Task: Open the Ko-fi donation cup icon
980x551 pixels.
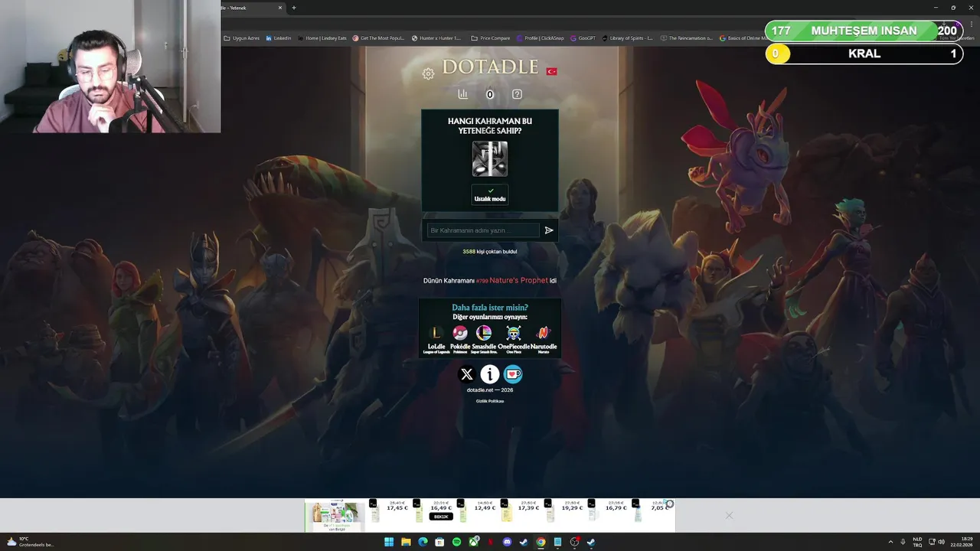Action: 513,374
